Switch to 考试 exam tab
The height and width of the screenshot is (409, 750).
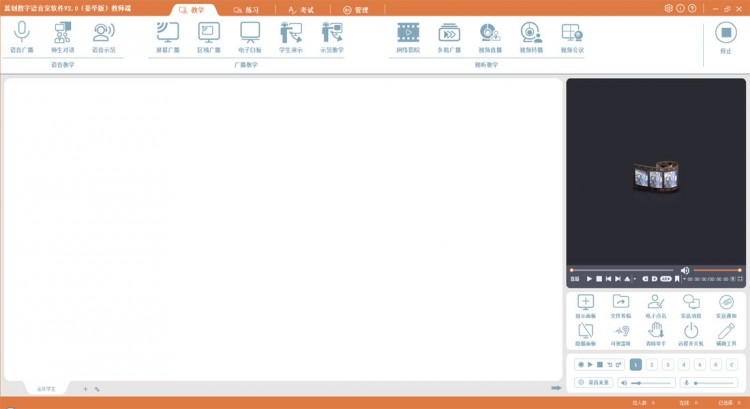[301, 9]
